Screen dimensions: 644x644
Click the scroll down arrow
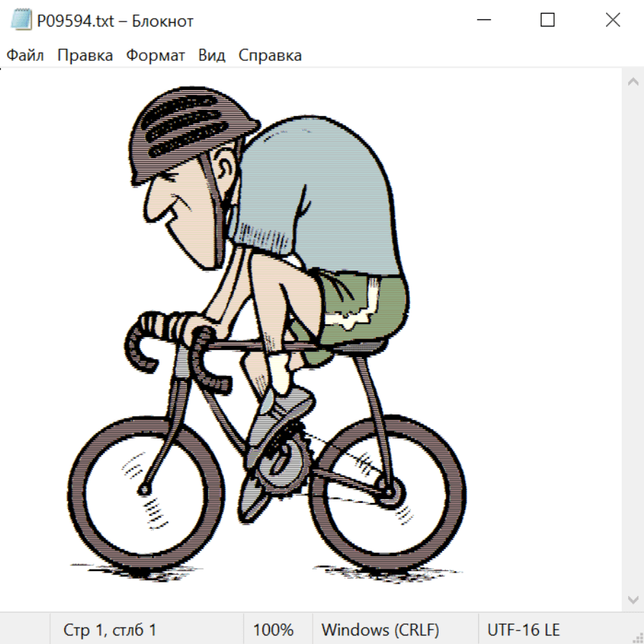coord(633,598)
